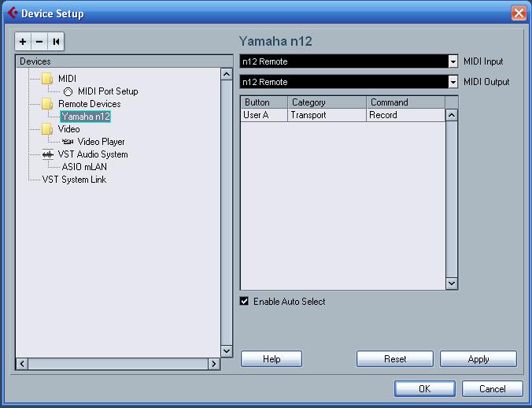
Task: Click the reset-to-start arrow toolbar icon
Action: click(56, 42)
